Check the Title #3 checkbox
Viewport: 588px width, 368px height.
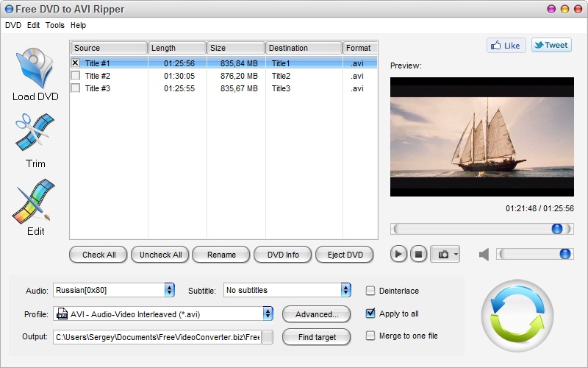point(76,88)
